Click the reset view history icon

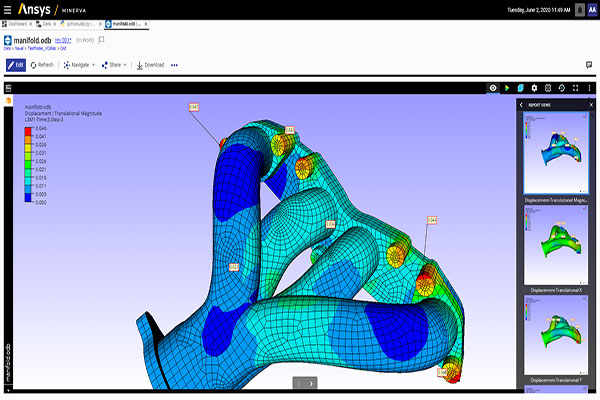coord(562,88)
